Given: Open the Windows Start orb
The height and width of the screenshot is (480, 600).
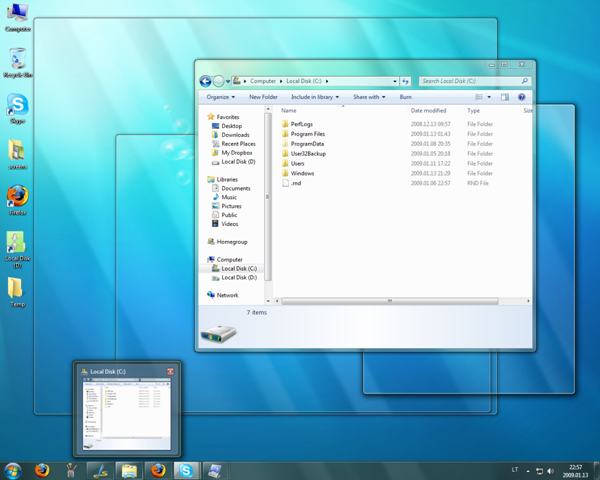Looking at the screenshot, I should pyautogui.click(x=13, y=471).
